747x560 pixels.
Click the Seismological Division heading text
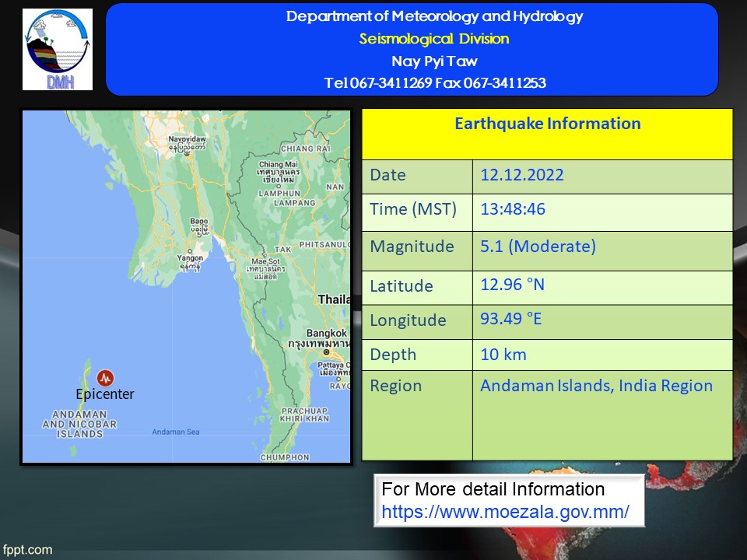(x=434, y=39)
